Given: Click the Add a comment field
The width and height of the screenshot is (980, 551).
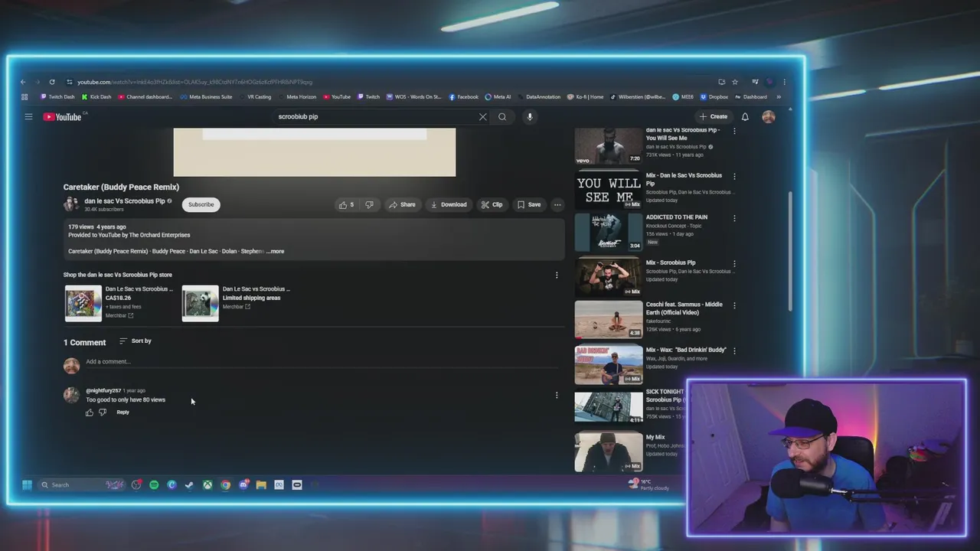Looking at the screenshot, I should [x=322, y=362].
